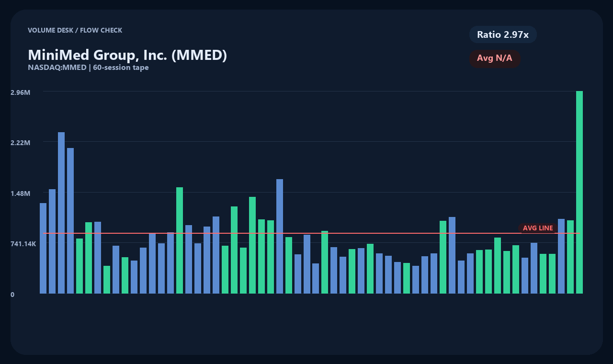Viewport: 613px width, 364px height.
Task: Click the 1.48M axis label
Action: click(x=21, y=193)
